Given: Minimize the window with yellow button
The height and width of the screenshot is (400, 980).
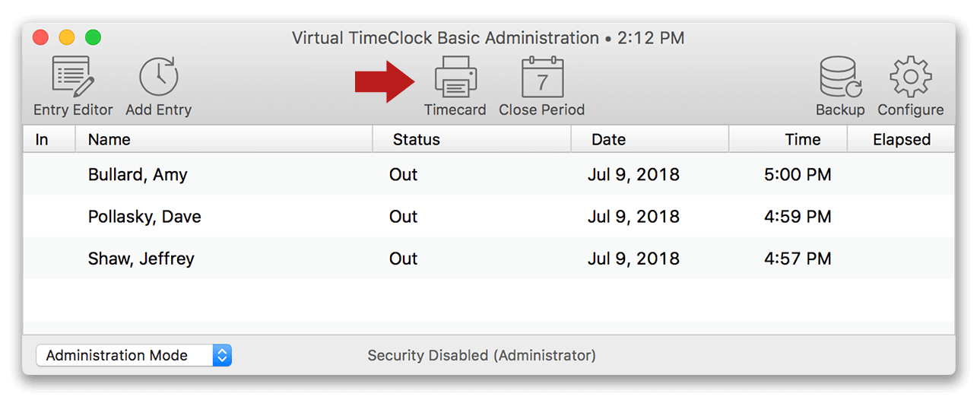Looking at the screenshot, I should point(67,37).
